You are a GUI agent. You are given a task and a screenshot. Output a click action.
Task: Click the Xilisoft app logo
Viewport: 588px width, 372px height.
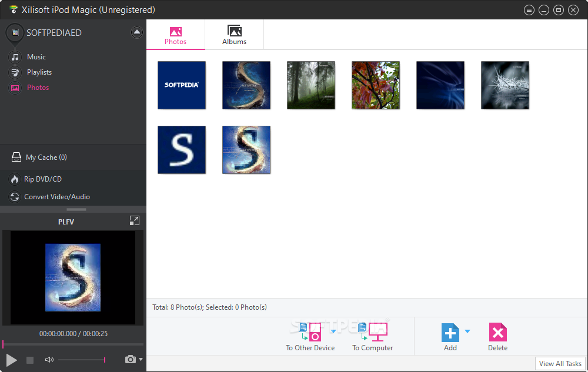(14, 9)
